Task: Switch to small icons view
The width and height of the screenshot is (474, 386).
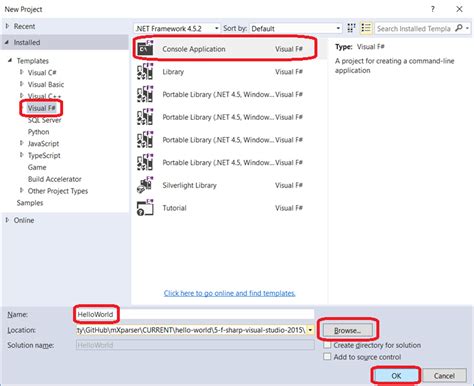Action: pos(351,28)
